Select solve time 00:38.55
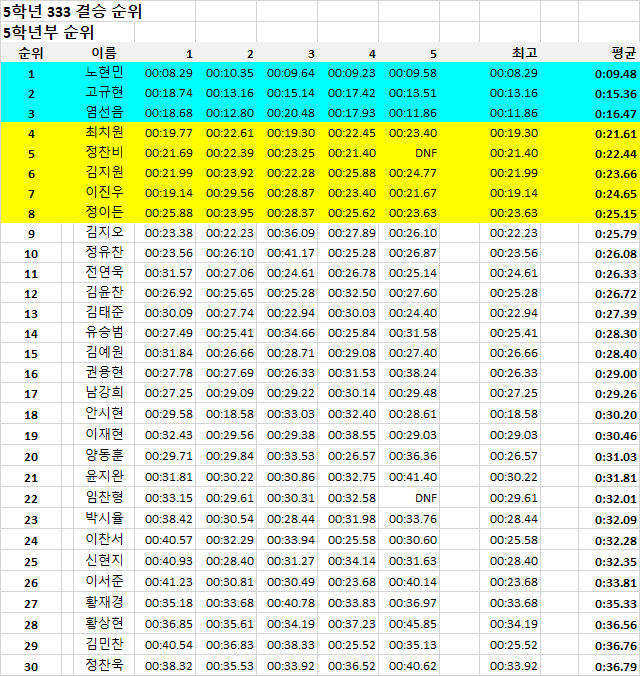This screenshot has width=640, height=676. 352,435
